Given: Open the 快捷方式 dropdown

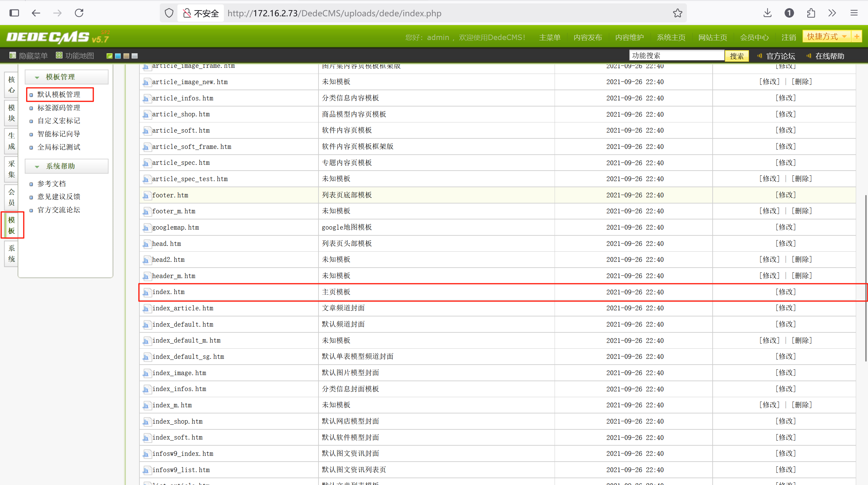Looking at the screenshot, I should [x=827, y=36].
